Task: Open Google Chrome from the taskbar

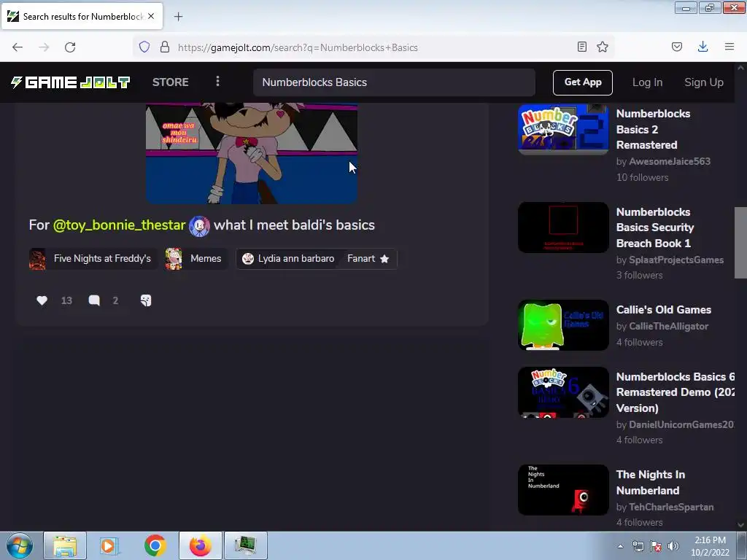Action: point(155,545)
